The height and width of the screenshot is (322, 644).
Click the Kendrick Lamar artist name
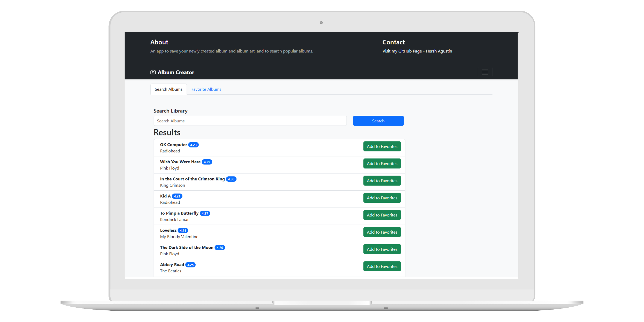pyautogui.click(x=174, y=220)
